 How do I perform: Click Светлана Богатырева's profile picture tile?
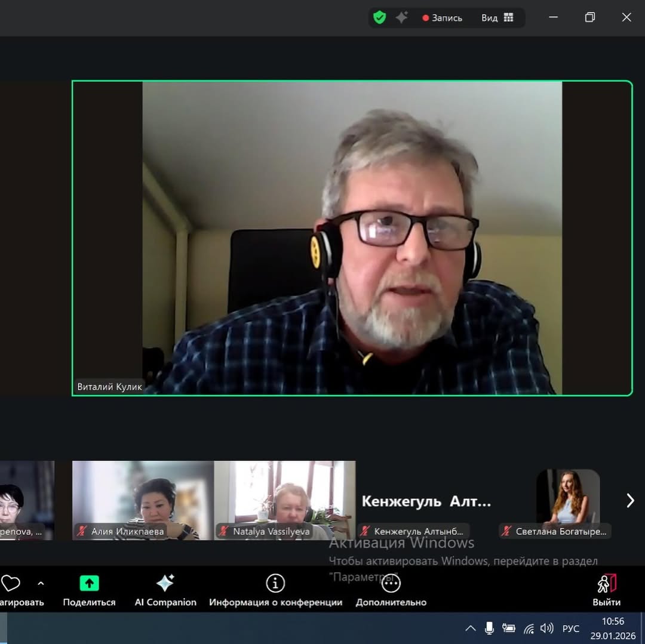pyautogui.click(x=567, y=497)
